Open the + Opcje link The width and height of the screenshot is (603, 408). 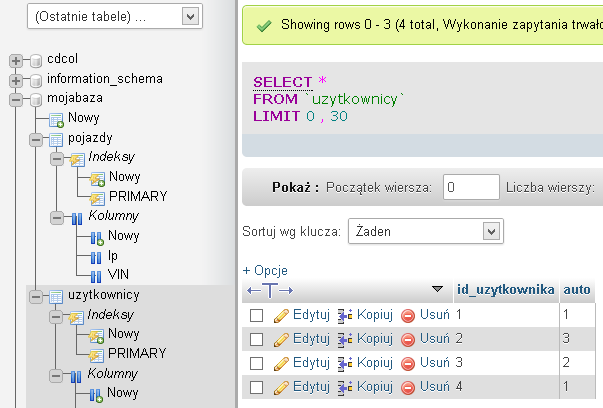(265, 270)
